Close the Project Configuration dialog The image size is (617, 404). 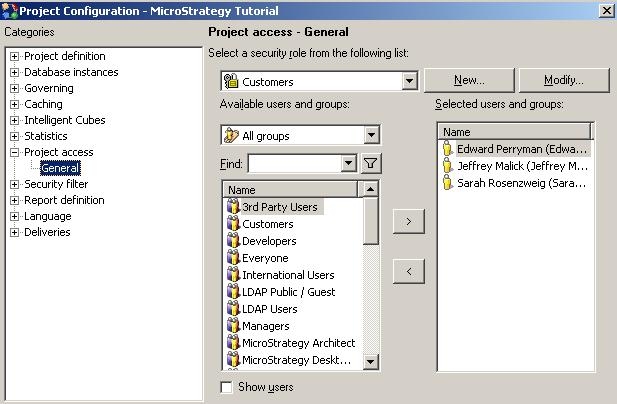pyautogui.click(x=607, y=11)
